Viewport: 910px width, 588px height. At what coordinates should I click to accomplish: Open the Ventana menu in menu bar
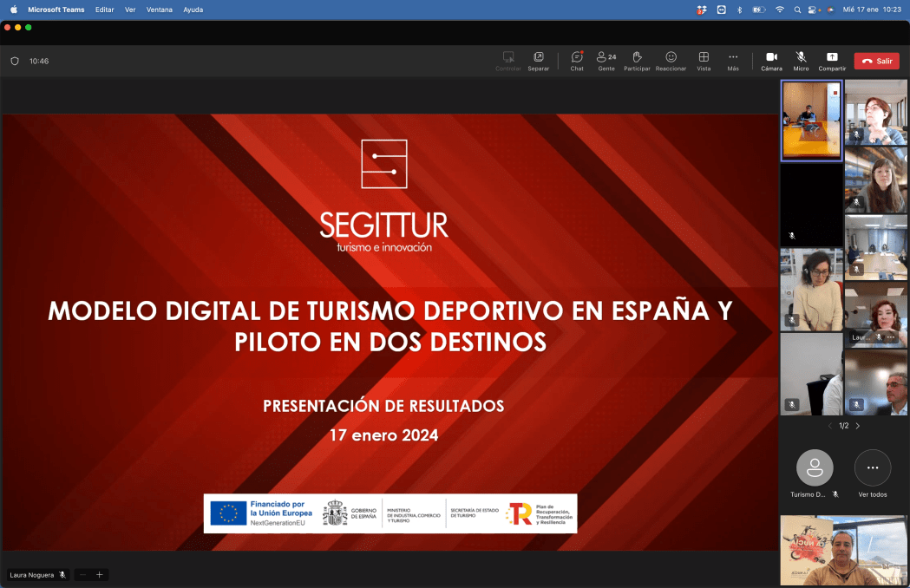click(x=159, y=10)
